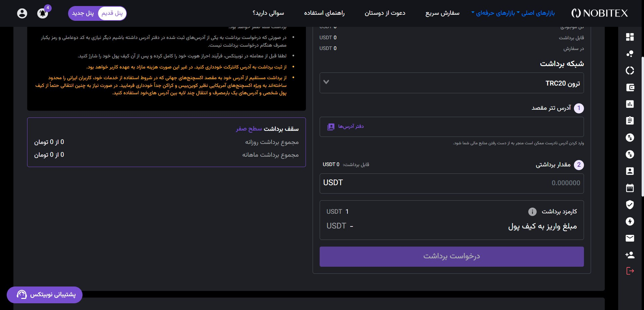Open the dashboard grid icon in the sidebar

point(630,37)
